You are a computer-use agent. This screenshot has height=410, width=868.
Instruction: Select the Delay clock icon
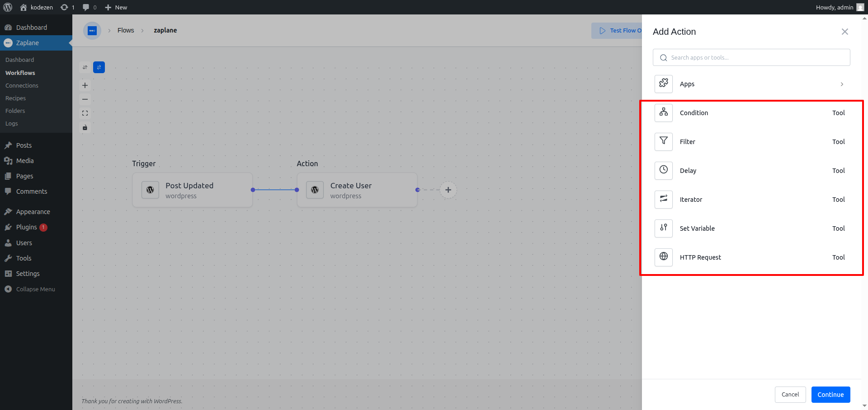(x=664, y=170)
